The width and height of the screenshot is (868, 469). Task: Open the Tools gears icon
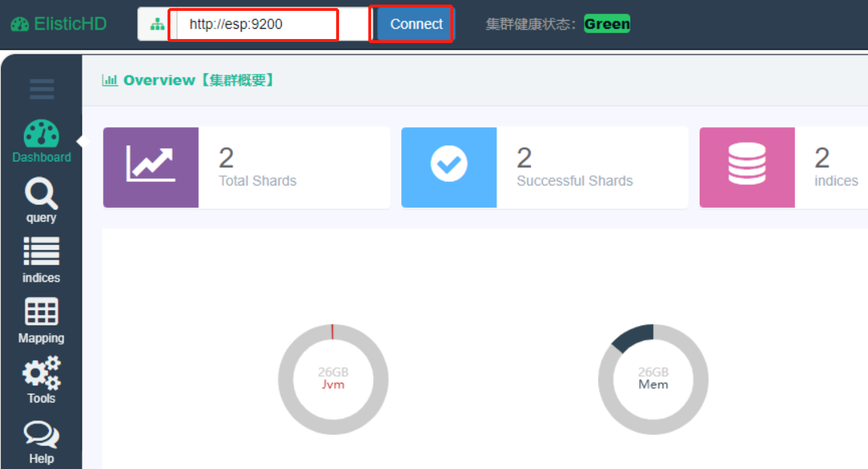tap(41, 373)
